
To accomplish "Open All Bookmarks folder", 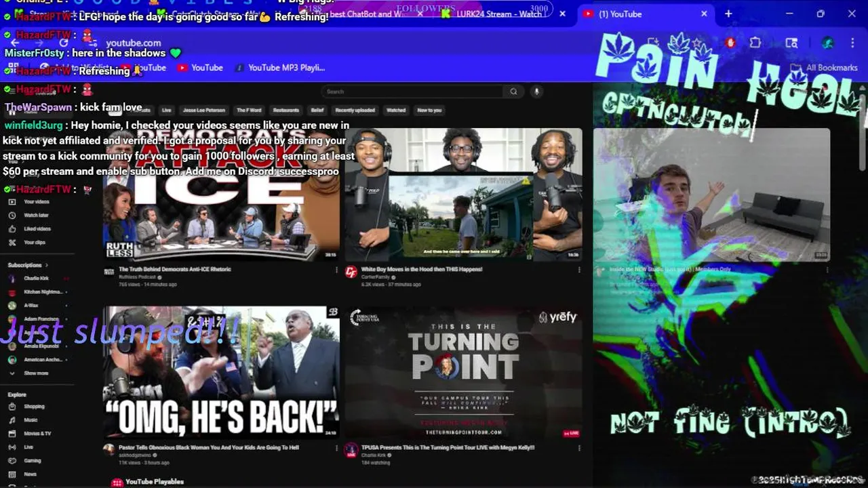I will pyautogui.click(x=825, y=68).
